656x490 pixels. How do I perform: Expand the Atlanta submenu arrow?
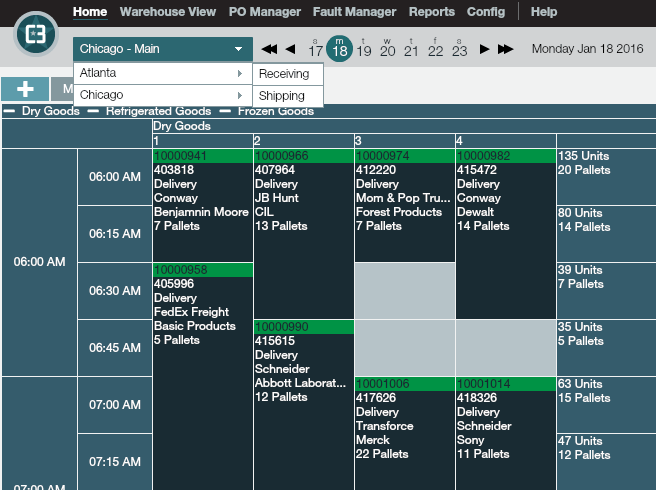click(x=240, y=73)
